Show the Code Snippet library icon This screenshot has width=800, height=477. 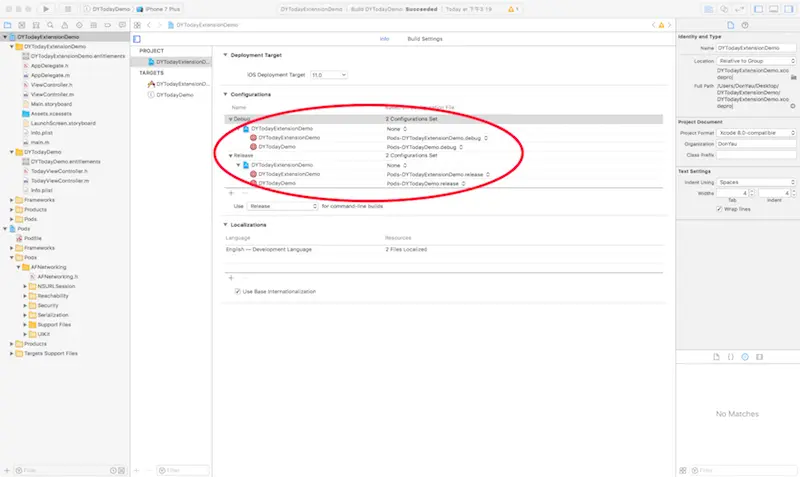[731, 357]
